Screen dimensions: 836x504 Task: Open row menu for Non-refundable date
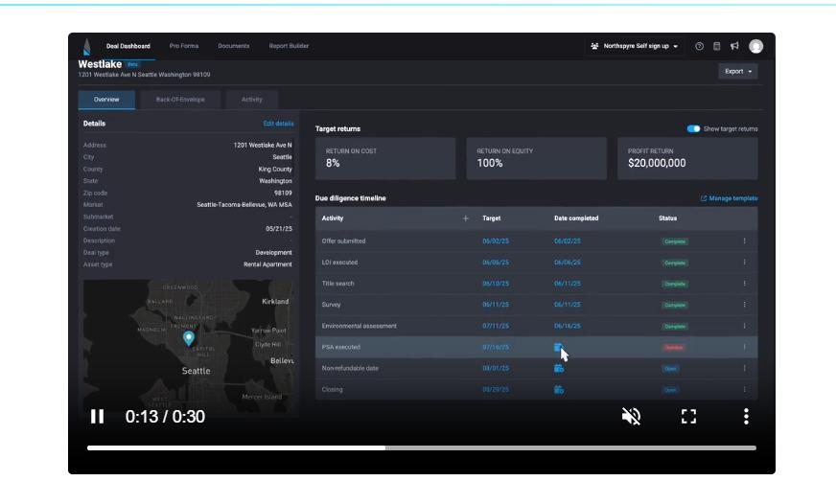pyautogui.click(x=744, y=368)
